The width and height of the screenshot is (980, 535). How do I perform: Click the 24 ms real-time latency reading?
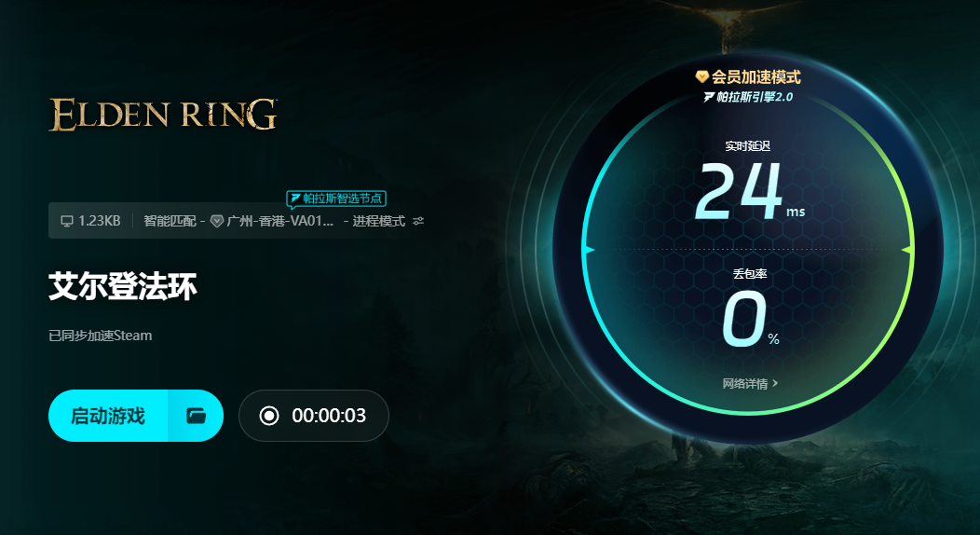(x=749, y=191)
